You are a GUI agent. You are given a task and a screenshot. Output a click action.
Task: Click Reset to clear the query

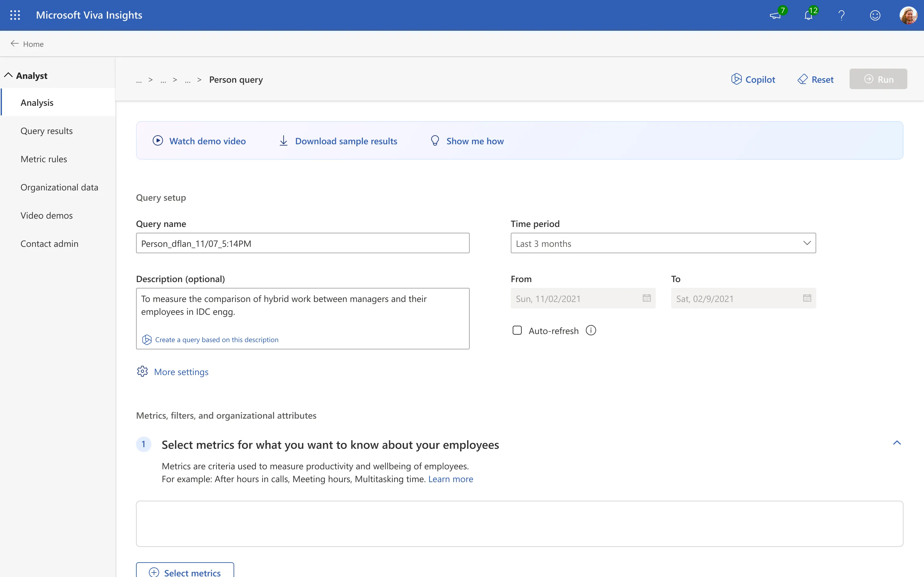pos(816,79)
